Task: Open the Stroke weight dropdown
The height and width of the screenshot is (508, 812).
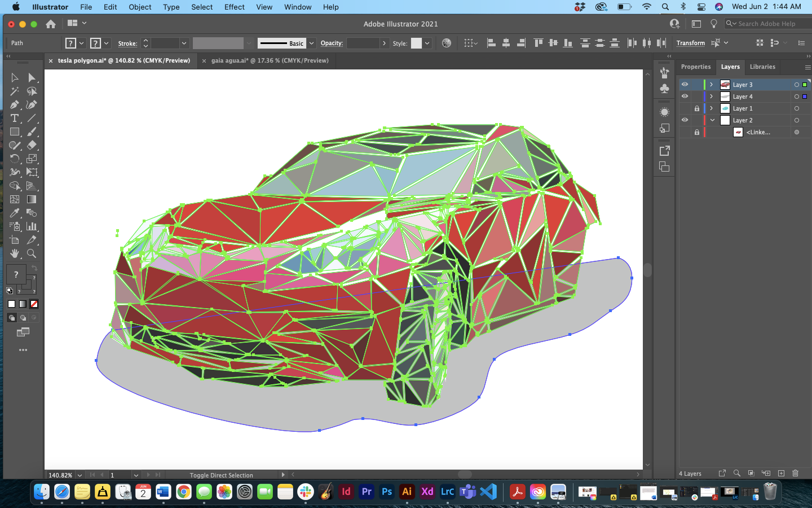Action: 184,43
